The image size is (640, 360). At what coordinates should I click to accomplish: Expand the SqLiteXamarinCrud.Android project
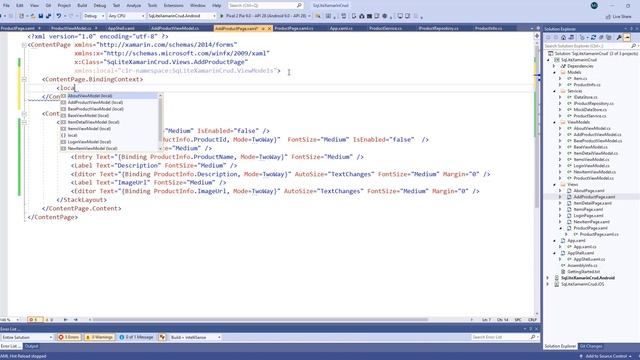point(548,278)
